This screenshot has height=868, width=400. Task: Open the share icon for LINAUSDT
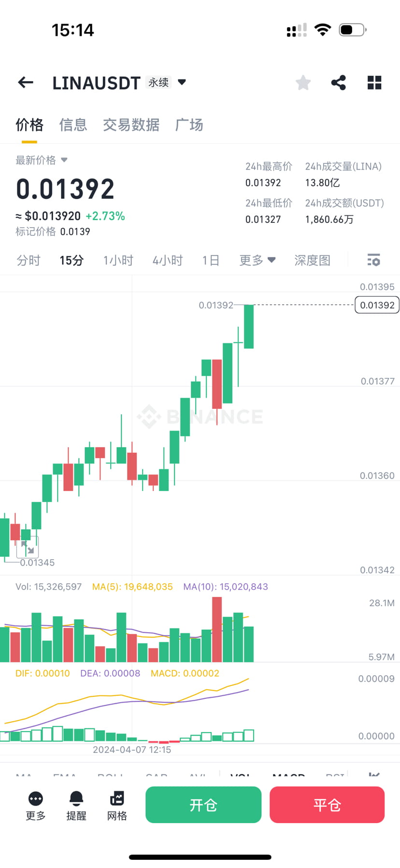pyautogui.click(x=338, y=82)
